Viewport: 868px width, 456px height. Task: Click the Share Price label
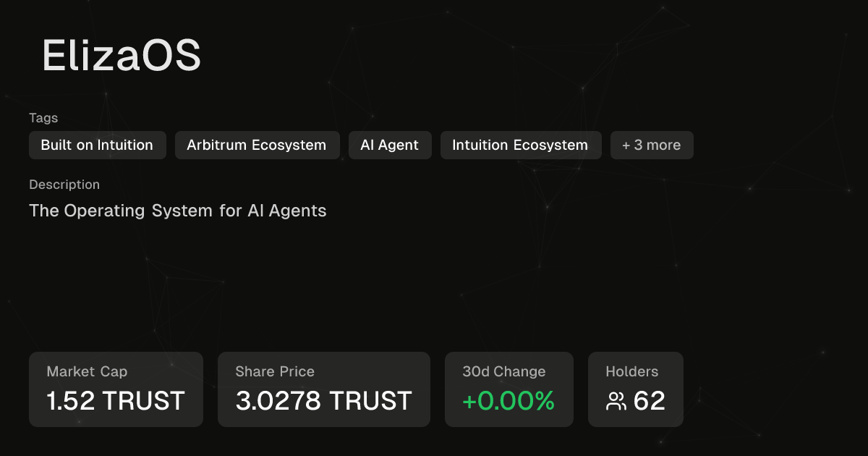click(x=275, y=371)
